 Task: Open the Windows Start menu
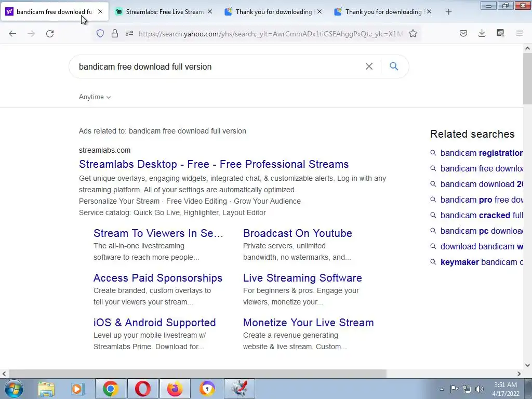pos(14,389)
